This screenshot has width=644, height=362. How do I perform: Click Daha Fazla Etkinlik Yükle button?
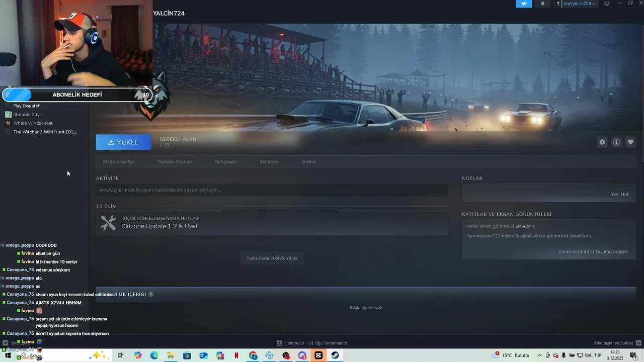(272, 258)
